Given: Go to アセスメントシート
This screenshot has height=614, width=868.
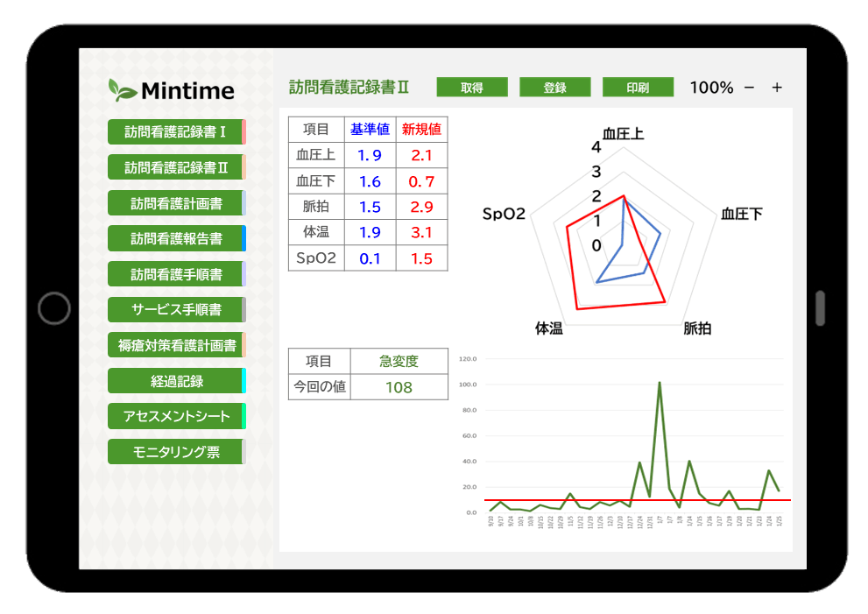Looking at the screenshot, I should [175, 416].
